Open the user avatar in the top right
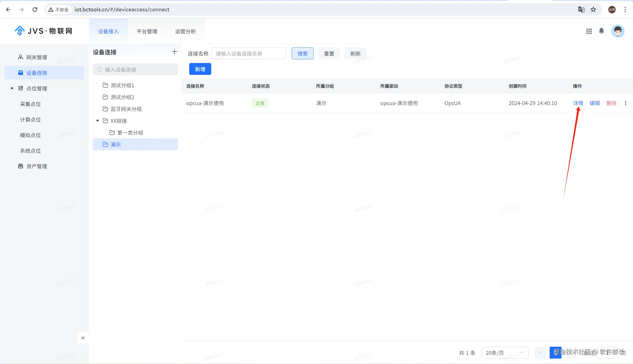Screen dimensions: 633x364 coord(618,31)
